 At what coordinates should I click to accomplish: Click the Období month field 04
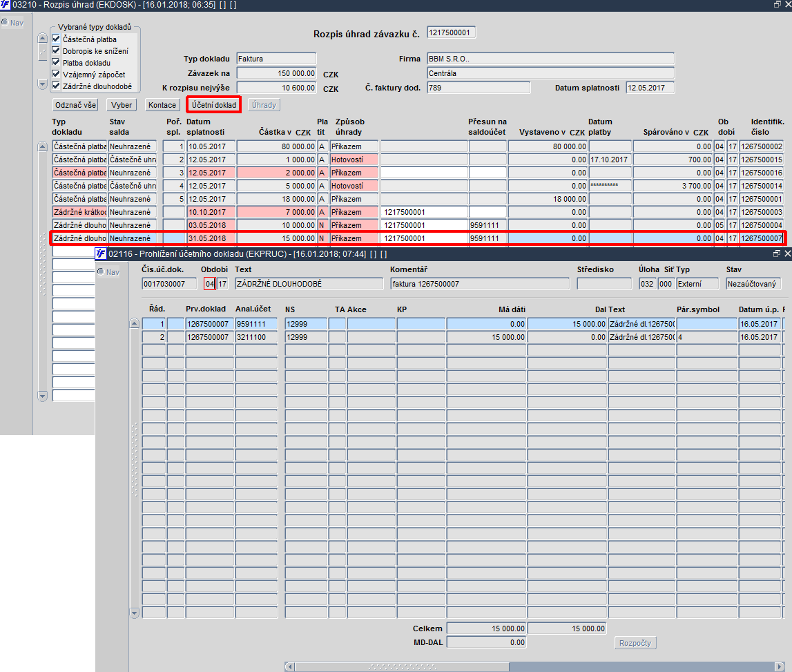coord(210,284)
